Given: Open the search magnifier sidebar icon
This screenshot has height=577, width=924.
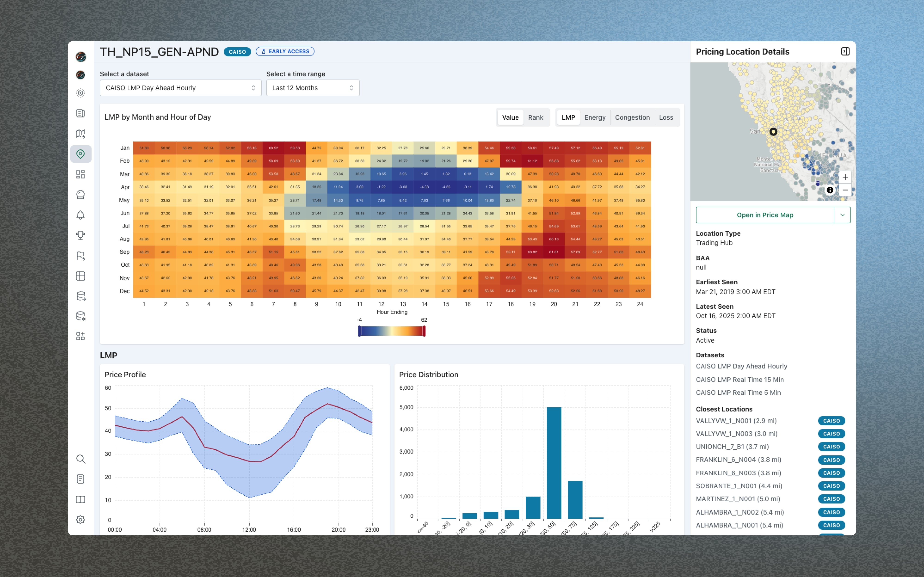Looking at the screenshot, I should click(80, 459).
